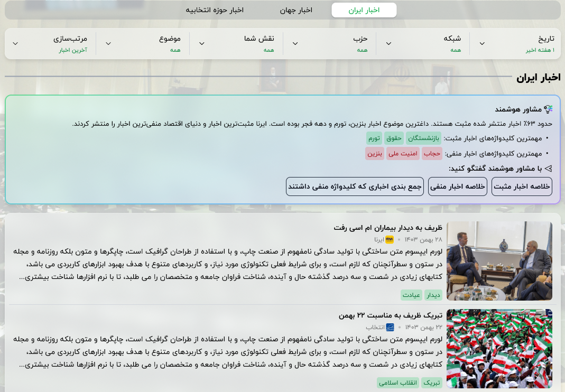
Task: Click the green بازنشستگان keyword tag
Action: point(425,138)
